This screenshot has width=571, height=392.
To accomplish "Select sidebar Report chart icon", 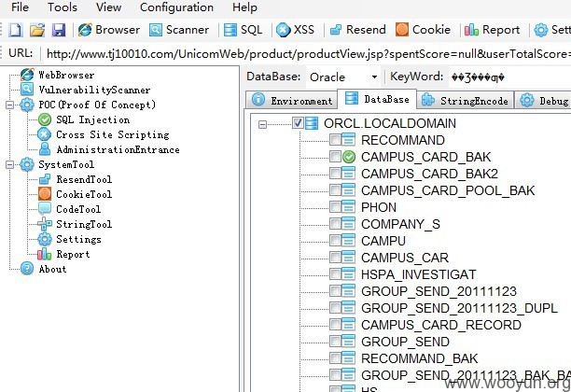I will point(45,254).
